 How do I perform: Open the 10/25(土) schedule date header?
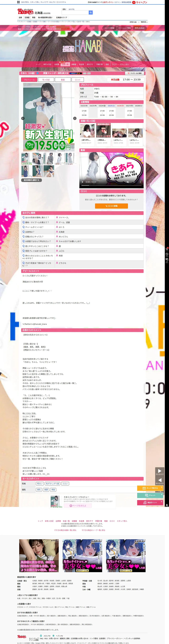coord(111,106)
